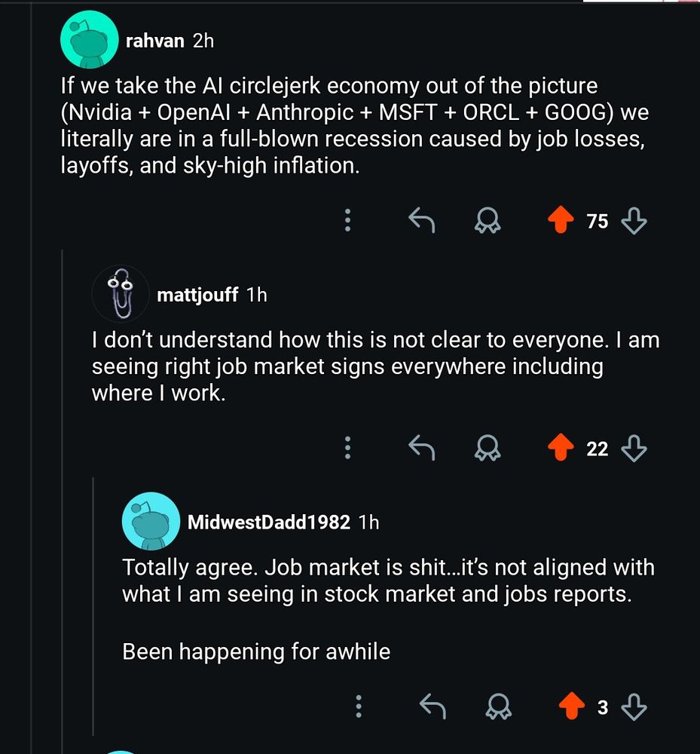Click the award icon under MidwestDadd1982's comment
Viewport: 700px width, 754px height.
[498, 707]
